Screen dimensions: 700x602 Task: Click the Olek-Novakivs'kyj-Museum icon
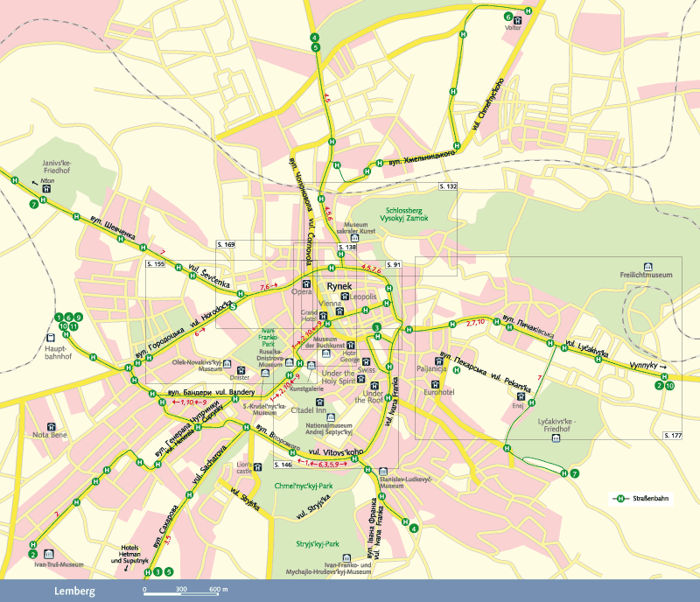227,364
